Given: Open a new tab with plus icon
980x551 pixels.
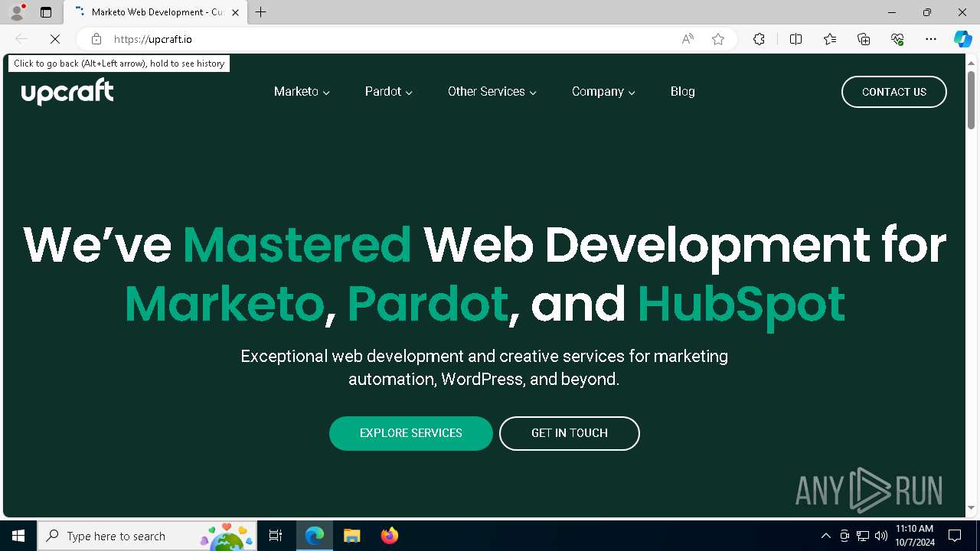Looking at the screenshot, I should tap(261, 12).
